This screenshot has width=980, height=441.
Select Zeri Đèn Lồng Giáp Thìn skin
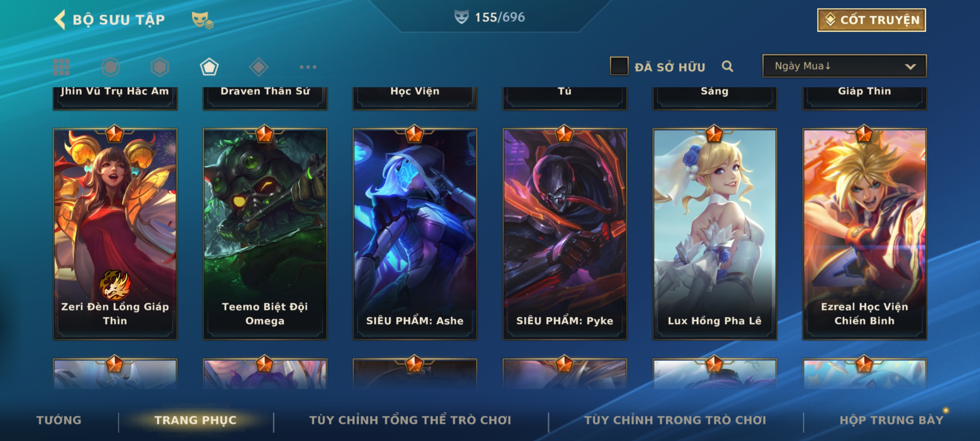point(115,234)
